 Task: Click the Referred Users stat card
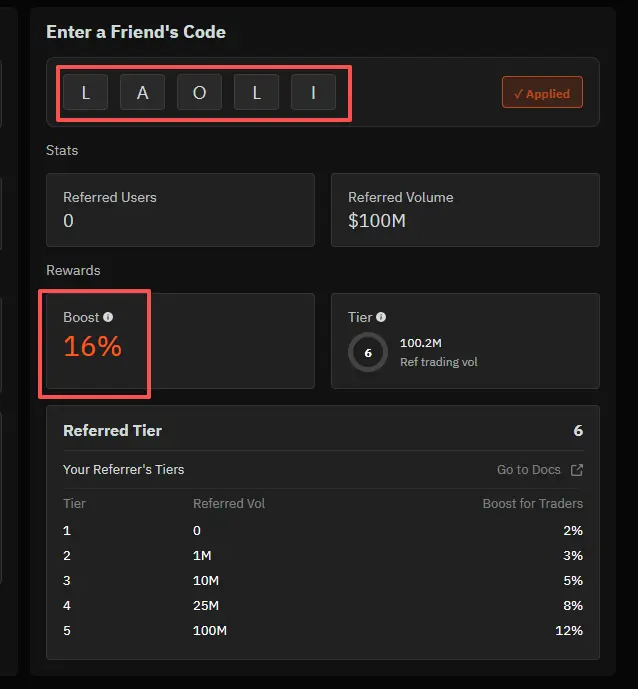pos(180,209)
